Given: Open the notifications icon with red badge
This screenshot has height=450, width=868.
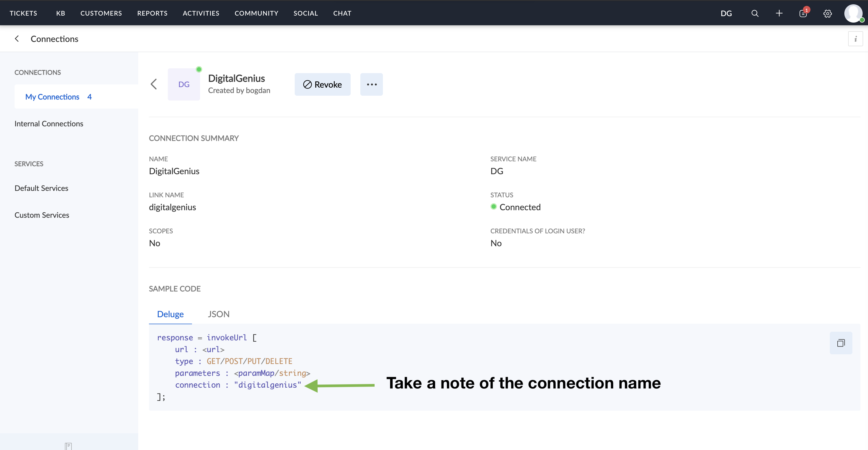Looking at the screenshot, I should click(804, 13).
